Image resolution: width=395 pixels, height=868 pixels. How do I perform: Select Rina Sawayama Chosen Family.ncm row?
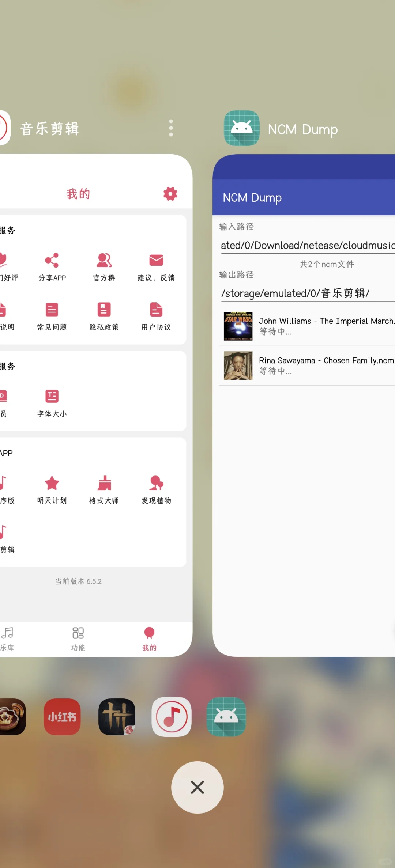pos(307,365)
